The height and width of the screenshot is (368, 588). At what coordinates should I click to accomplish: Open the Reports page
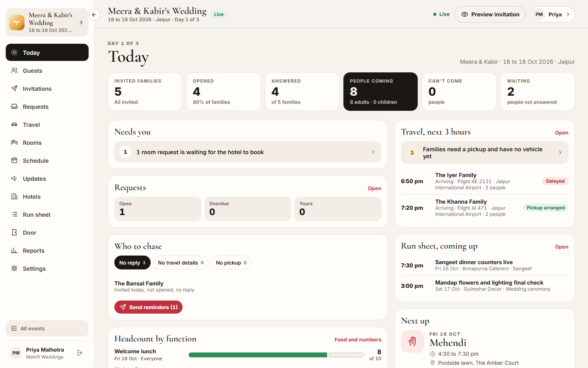[47, 250]
